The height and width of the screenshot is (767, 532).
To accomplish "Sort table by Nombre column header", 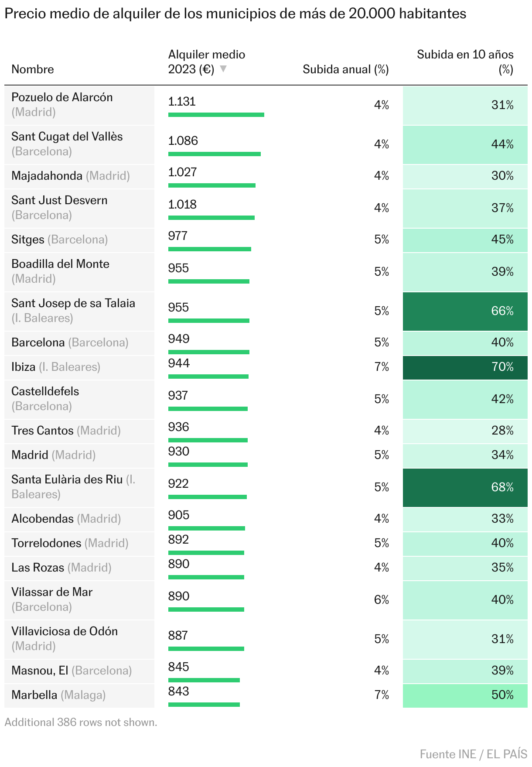I will [x=33, y=69].
